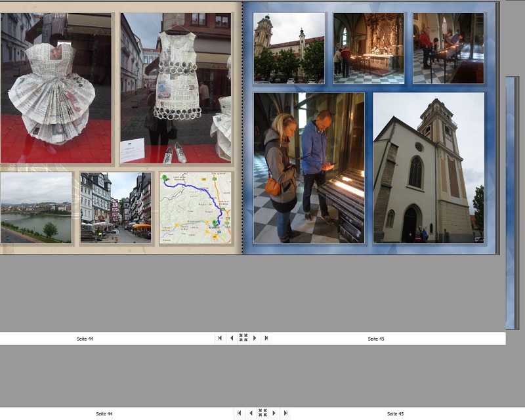525x420 pixels.
Task: Click exit fullscreen icon in upper navigation bar
Action: [243, 338]
